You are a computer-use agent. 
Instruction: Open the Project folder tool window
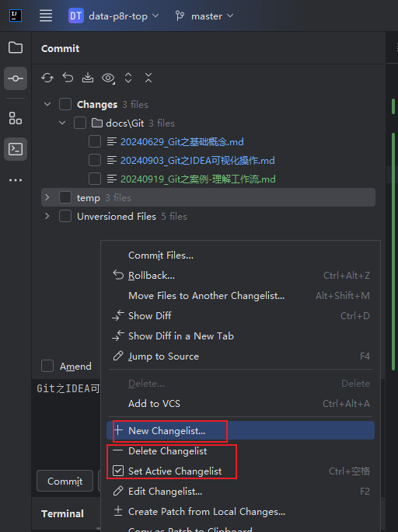tap(16, 47)
